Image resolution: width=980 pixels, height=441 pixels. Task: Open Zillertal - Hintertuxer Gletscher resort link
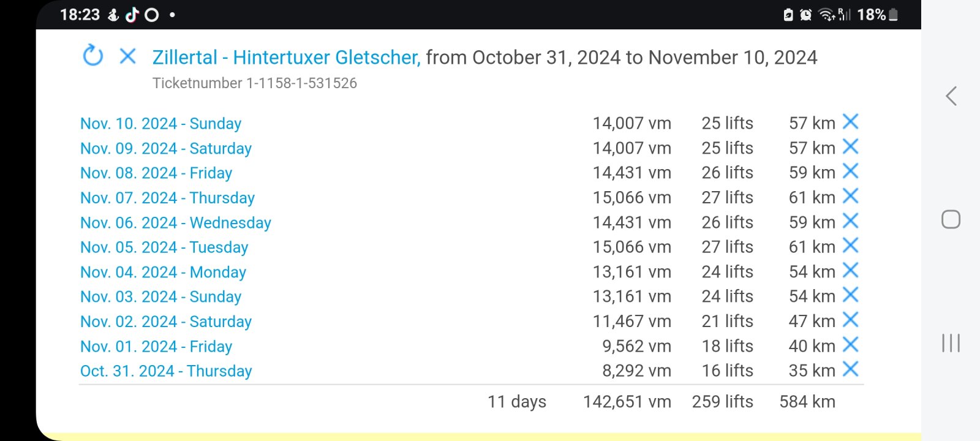tap(286, 58)
